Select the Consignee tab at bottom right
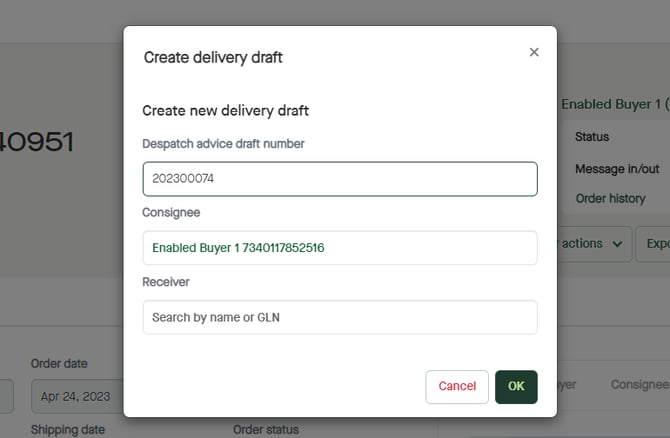The width and height of the screenshot is (670, 438). point(639,384)
